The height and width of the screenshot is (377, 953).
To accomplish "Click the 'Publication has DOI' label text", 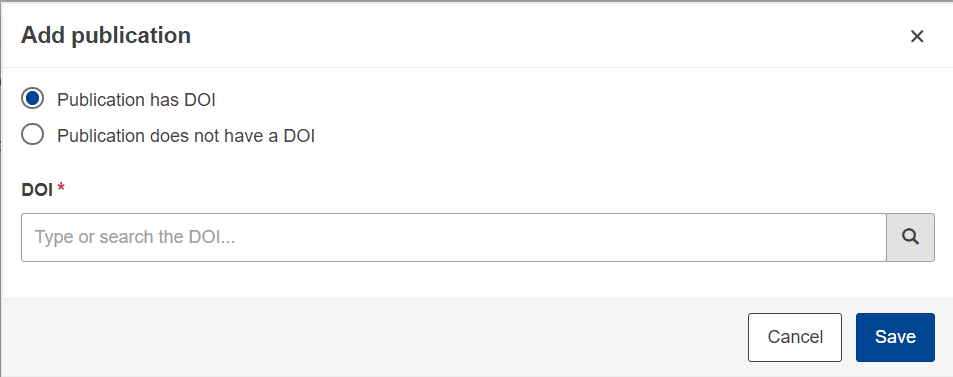I will [x=136, y=100].
